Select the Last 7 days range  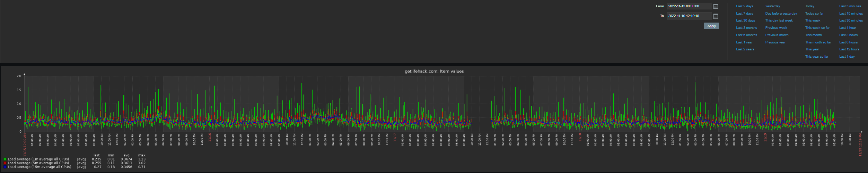pyautogui.click(x=745, y=14)
